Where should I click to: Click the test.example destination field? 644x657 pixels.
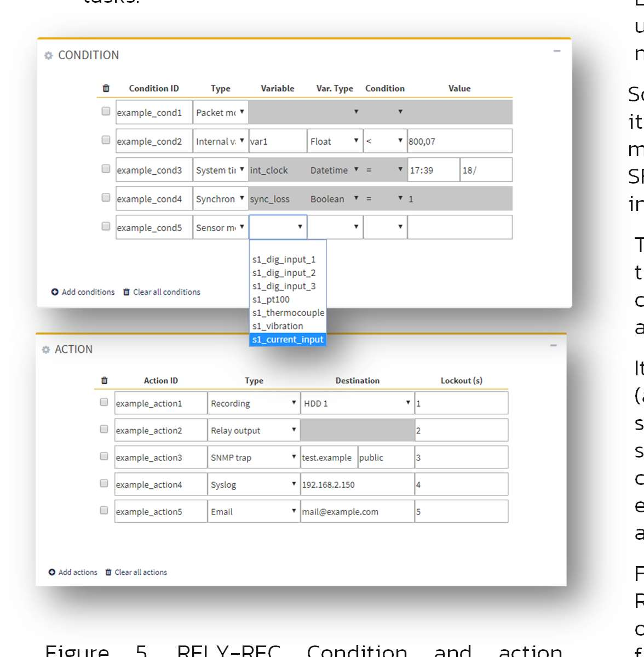click(x=329, y=457)
